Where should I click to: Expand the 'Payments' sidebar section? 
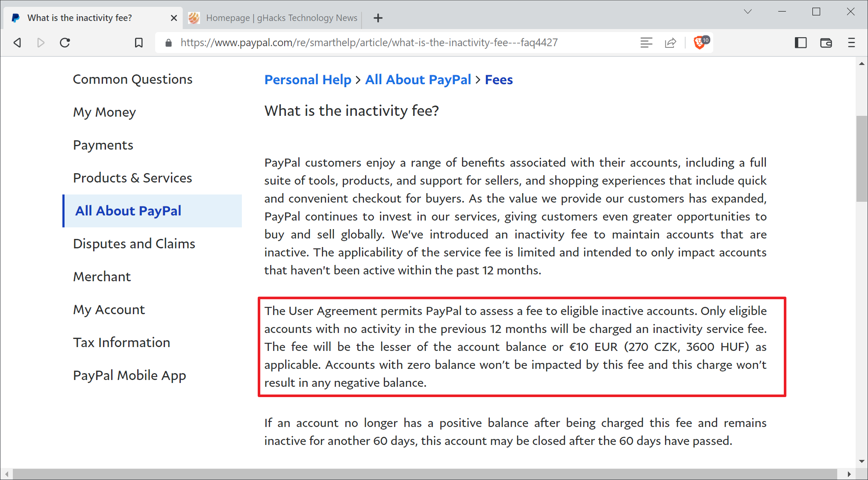pyautogui.click(x=103, y=144)
